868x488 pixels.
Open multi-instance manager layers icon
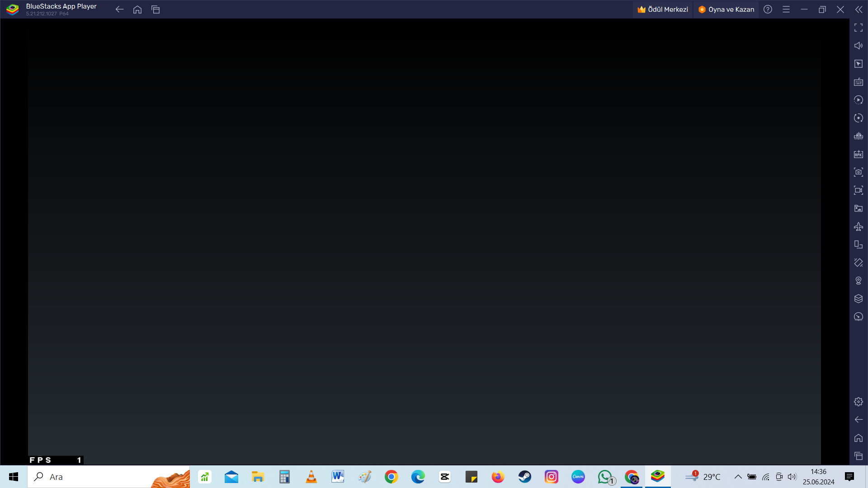click(x=858, y=299)
